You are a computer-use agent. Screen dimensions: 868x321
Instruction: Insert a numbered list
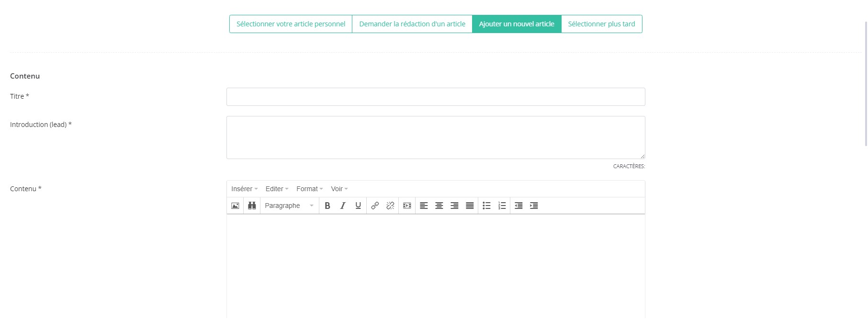pyautogui.click(x=502, y=206)
